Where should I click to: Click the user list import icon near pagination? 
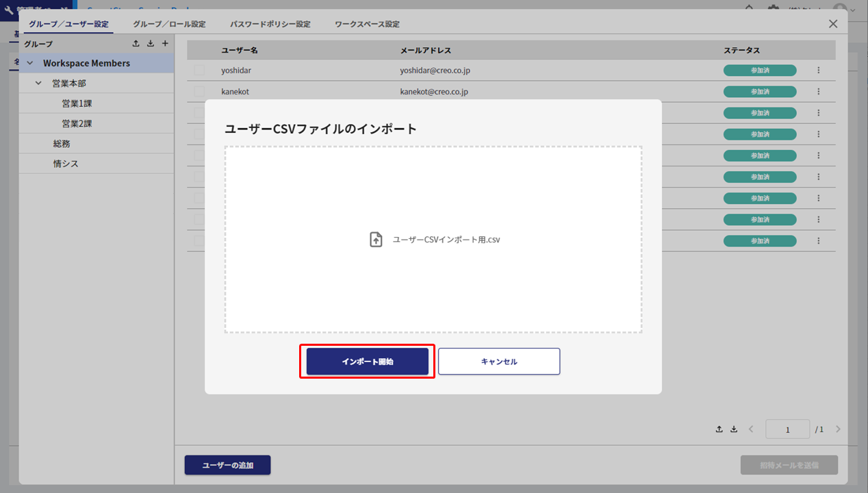click(x=734, y=429)
